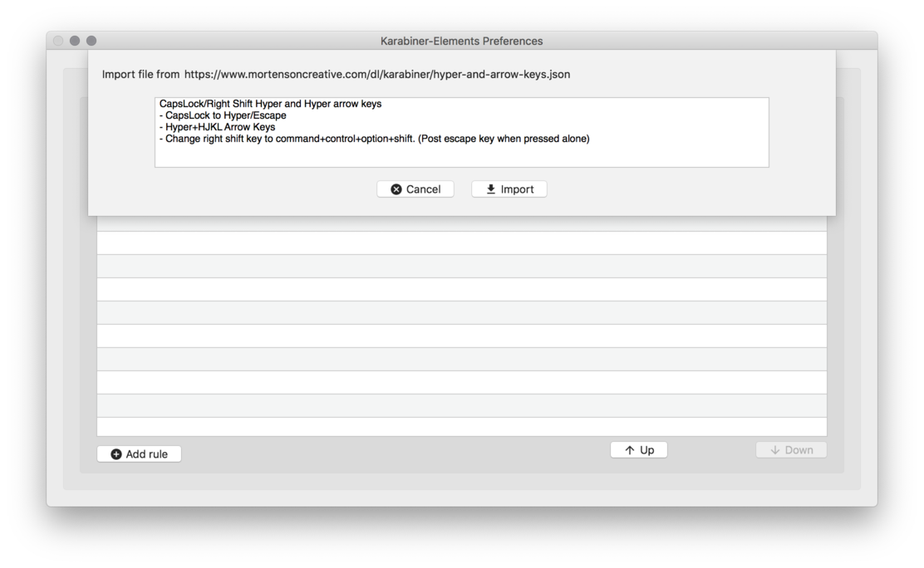Select the 'CapsLock to Hyper/Escape' line
Screen dimensions: 924x568
pos(223,115)
